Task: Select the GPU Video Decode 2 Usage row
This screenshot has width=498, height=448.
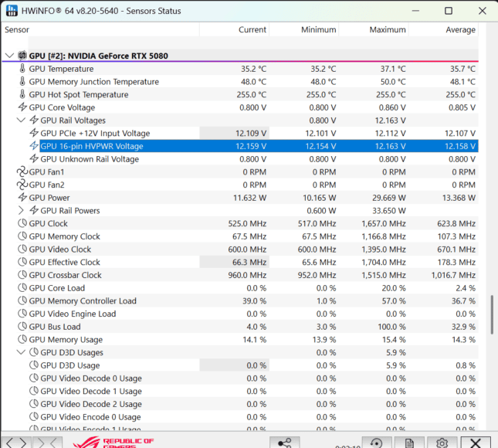Action: [x=253, y=404]
